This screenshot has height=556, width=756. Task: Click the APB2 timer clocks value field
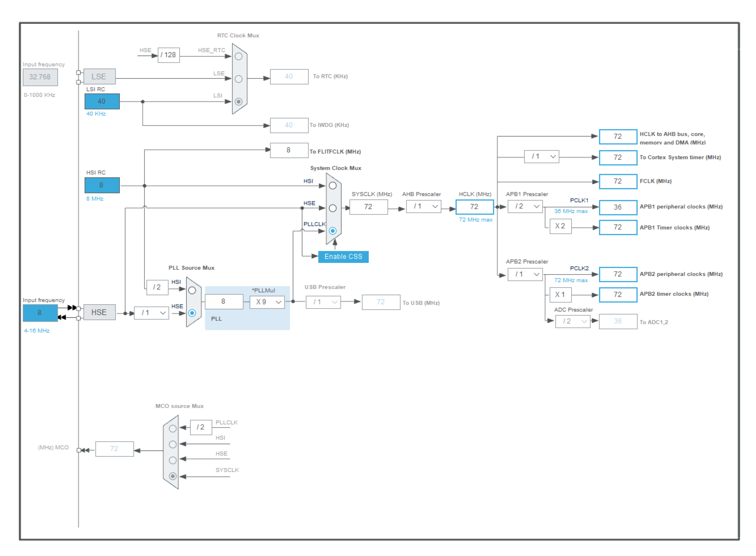coord(618,294)
